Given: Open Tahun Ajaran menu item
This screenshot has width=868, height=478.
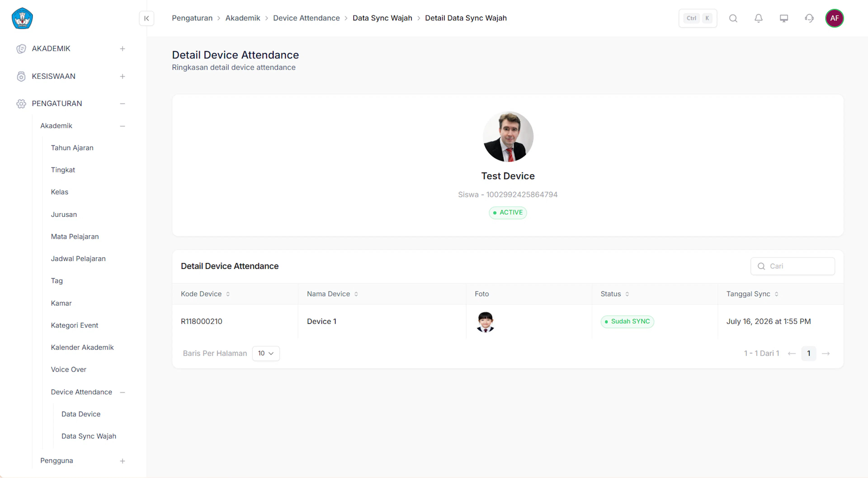Looking at the screenshot, I should (x=72, y=148).
